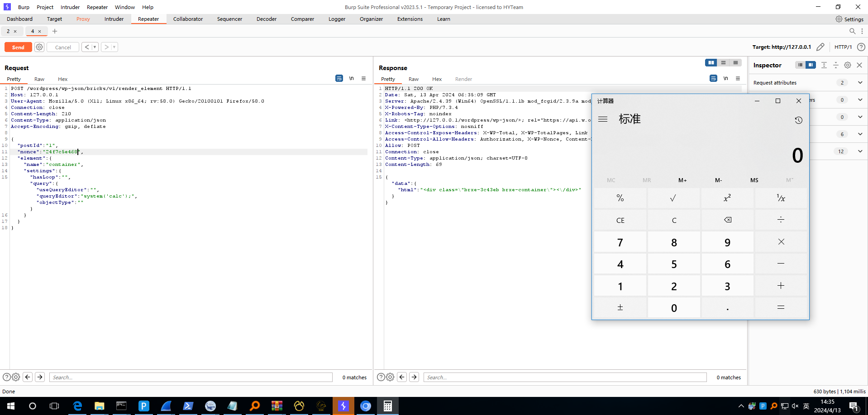This screenshot has width=868, height=415.
Task: Switch to the Decoder tab
Action: pyautogui.click(x=267, y=19)
